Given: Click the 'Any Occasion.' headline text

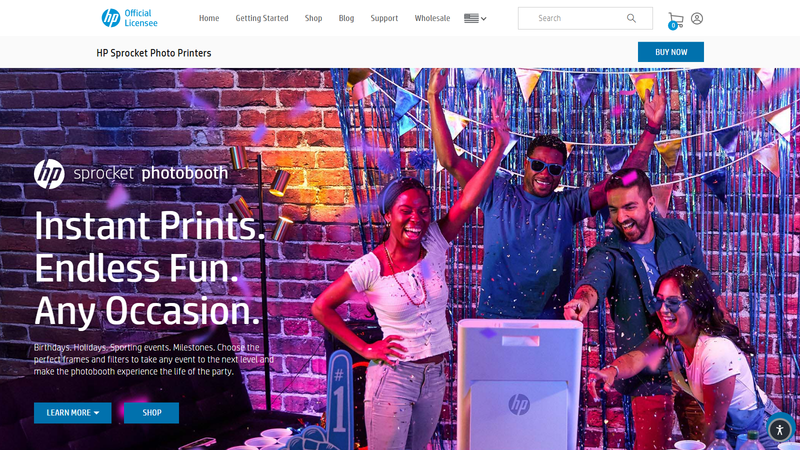Looking at the screenshot, I should (x=147, y=311).
